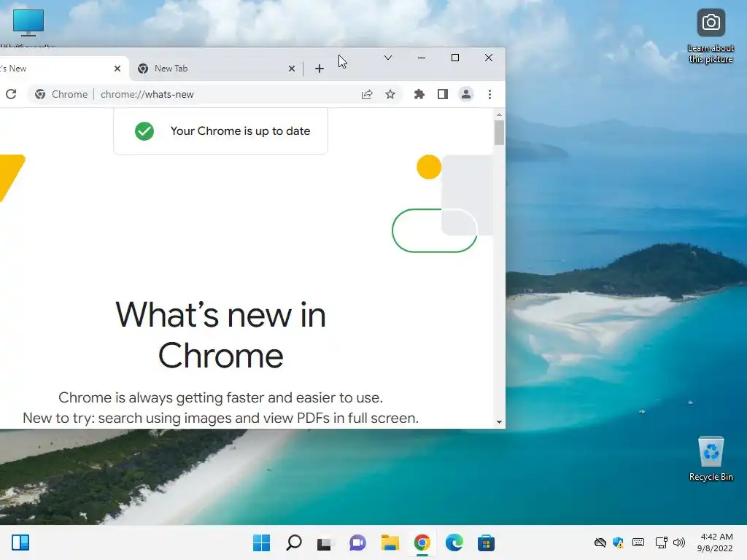Click the touch keyboard tray icon
This screenshot has height=560, width=747.
pos(638,542)
